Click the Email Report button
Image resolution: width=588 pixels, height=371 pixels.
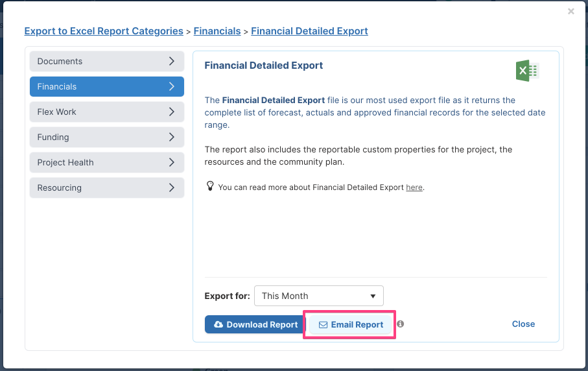point(351,324)
